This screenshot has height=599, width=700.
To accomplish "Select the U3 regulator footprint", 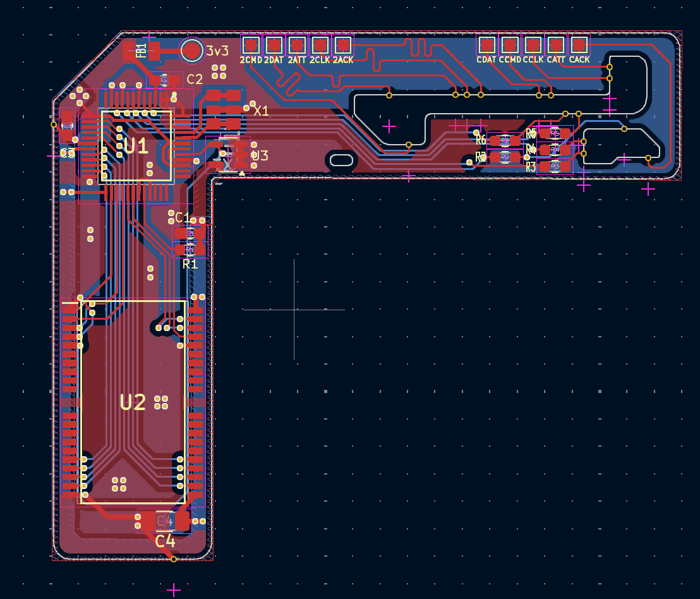I will (229, 155).
